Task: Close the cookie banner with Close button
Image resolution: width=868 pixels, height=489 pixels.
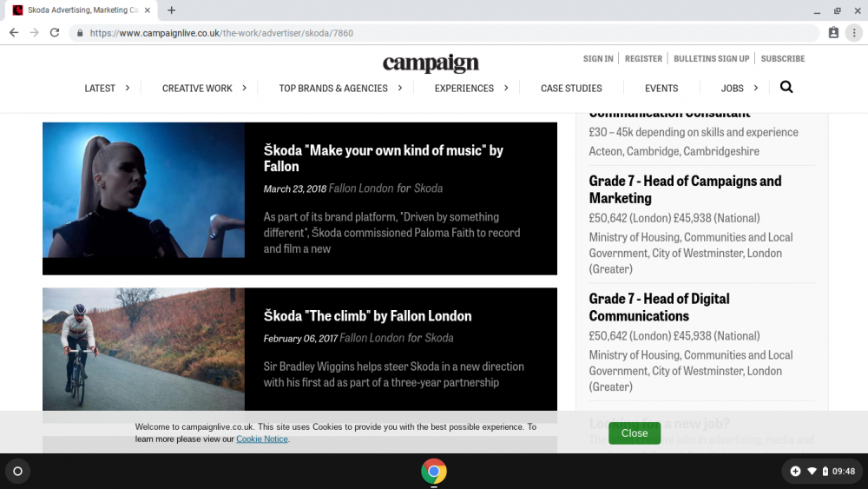Action: coord(635,433)
